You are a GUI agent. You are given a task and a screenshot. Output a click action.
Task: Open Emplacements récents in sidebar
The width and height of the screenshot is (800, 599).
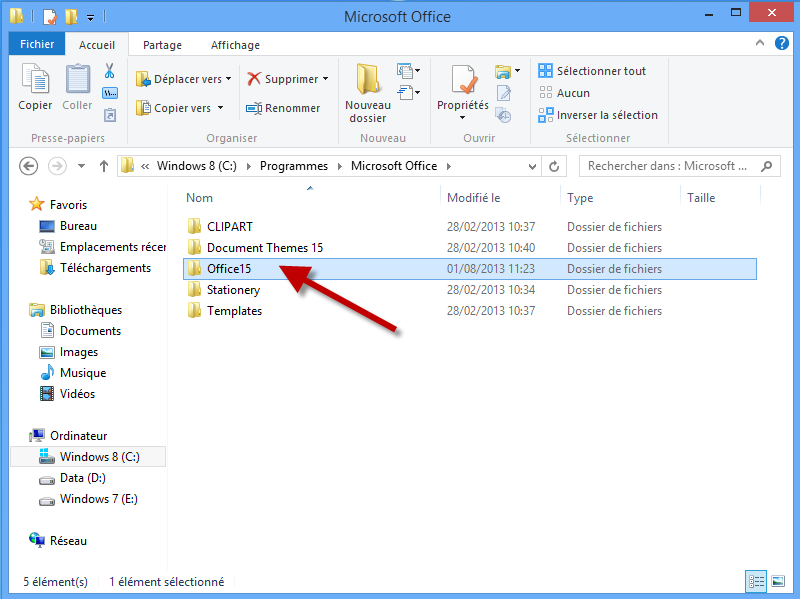[x=113, y=247]
